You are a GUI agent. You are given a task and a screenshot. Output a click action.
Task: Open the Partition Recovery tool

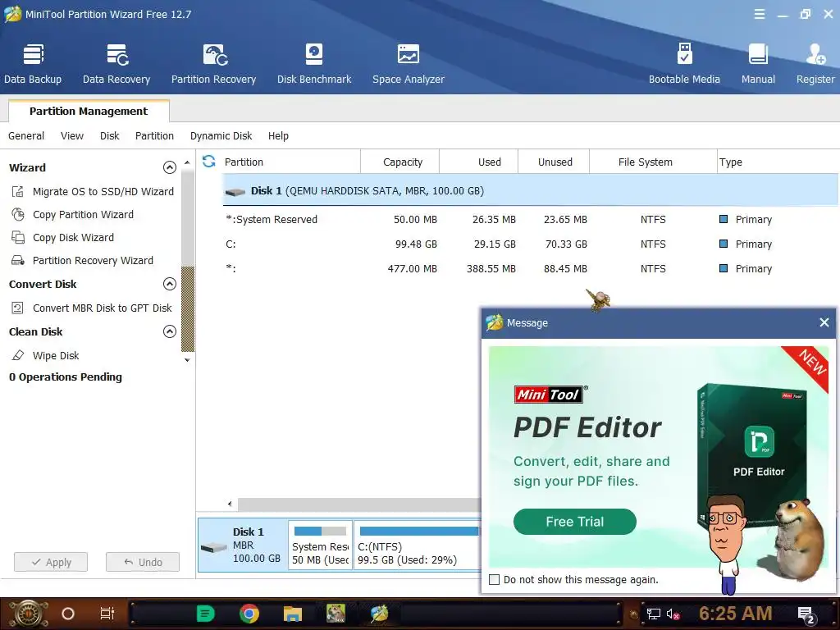click(x=214, y=64)
